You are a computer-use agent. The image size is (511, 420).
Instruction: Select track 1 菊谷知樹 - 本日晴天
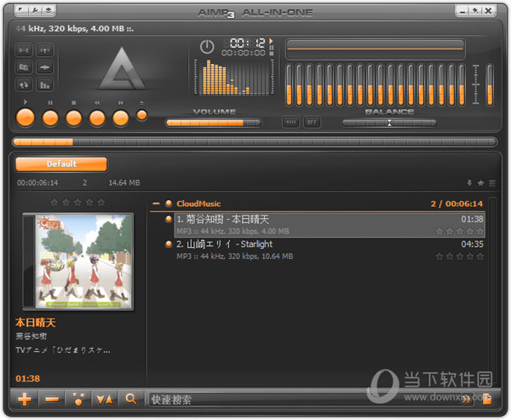coord(330,225)
